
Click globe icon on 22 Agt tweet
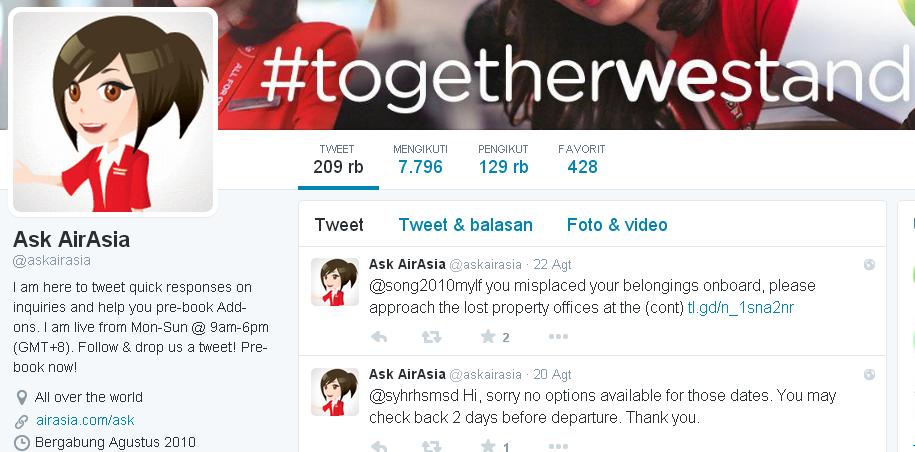869,265
